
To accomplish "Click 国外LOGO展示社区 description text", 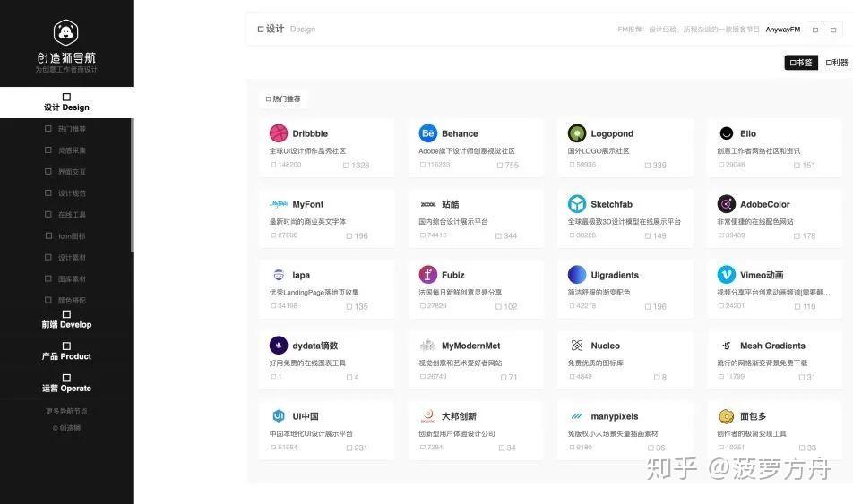I will click(599, 150).
